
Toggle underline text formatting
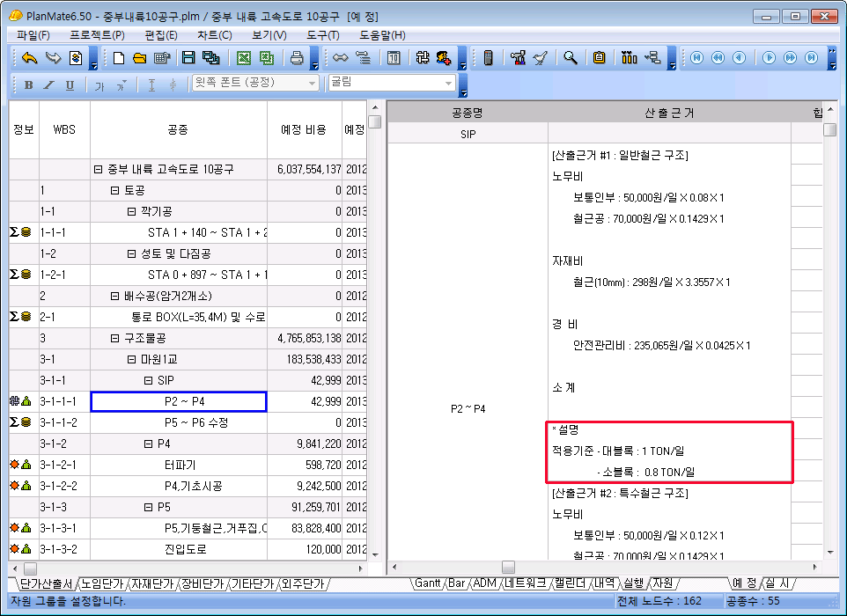70,84
